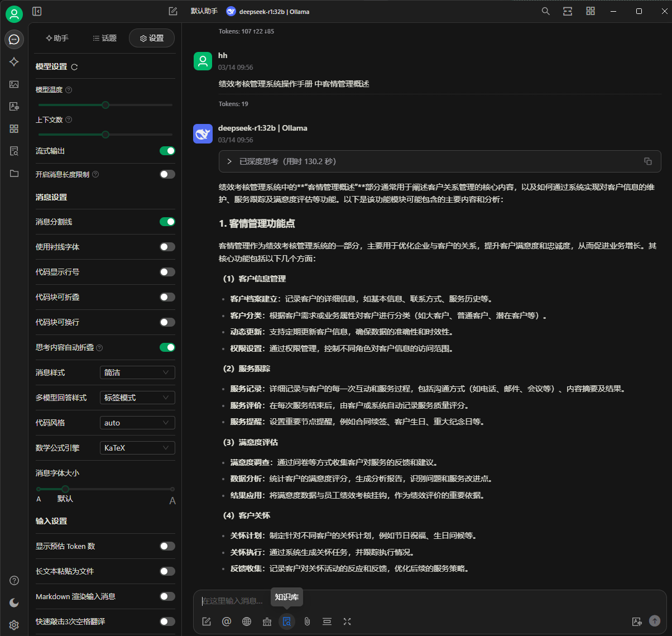Click the deepseek whale avatar on reply
Screen dimensions: 672x636
point(203,133)
